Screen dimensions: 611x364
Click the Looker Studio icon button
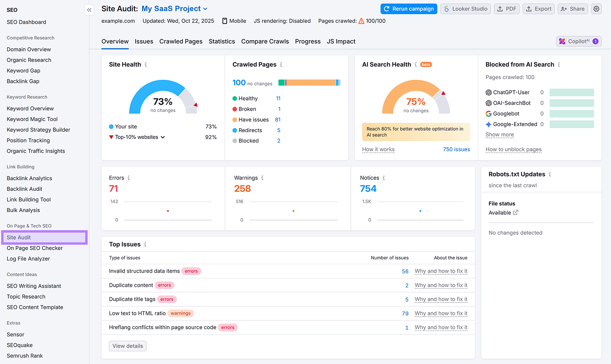coord(445,8)
